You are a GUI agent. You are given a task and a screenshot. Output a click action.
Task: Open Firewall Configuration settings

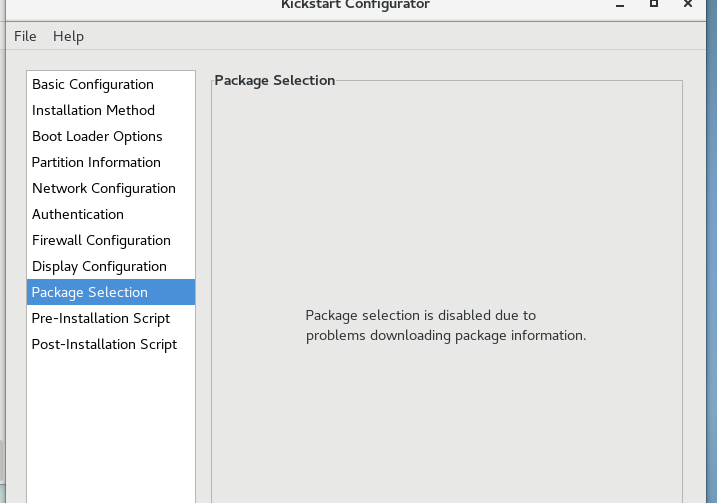[x=111, y=241]
